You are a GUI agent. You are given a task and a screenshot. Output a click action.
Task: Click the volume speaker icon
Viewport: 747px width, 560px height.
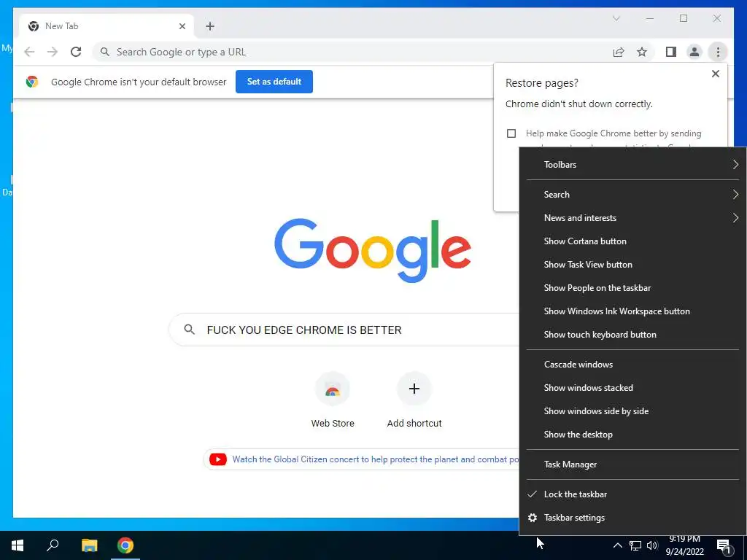pos(652,545)
